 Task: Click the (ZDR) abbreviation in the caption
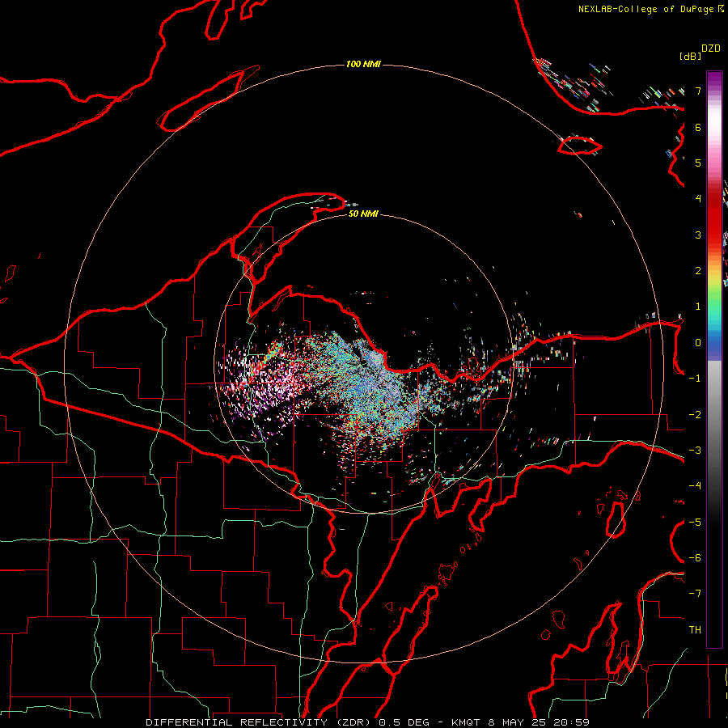353,722
